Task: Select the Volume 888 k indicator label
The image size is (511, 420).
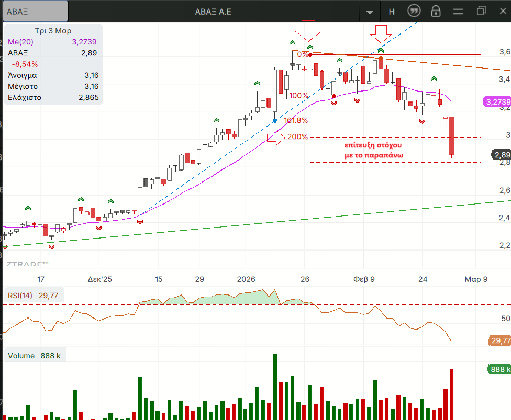Action: point(34,356)
